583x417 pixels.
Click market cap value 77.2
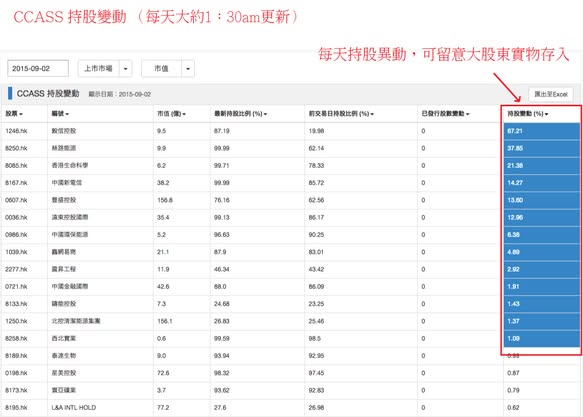pyautogui.click(x=163, y=407)
